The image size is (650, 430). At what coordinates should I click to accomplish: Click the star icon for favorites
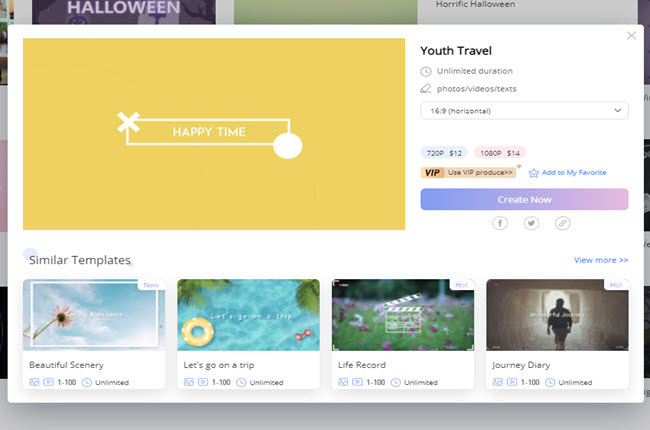click(x=534, y=173)
